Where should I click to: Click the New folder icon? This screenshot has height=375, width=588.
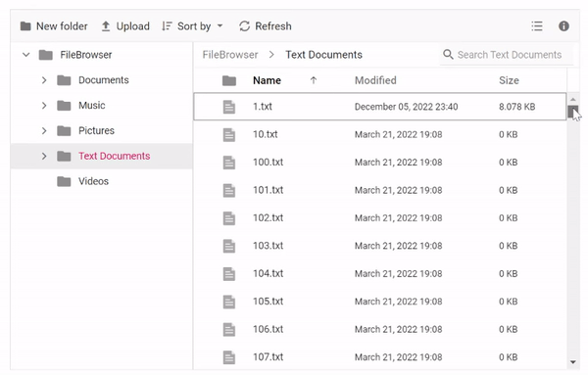click(x=25, y=26)
